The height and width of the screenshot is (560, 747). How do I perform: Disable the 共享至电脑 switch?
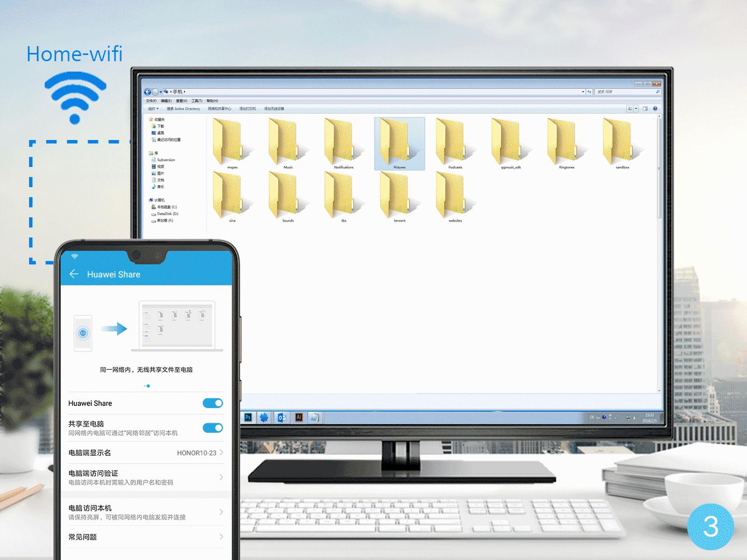pyautogui.click(x=213, y=428)
